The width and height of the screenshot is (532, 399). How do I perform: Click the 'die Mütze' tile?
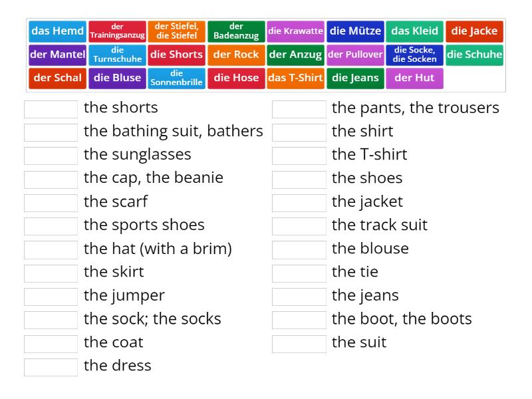click(355, 31)
